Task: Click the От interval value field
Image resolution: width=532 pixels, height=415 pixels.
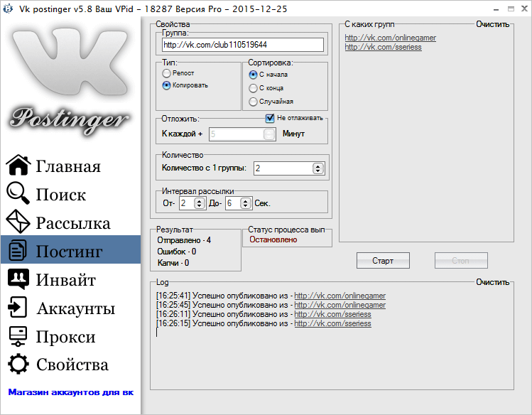Action: tap(187, 203)
